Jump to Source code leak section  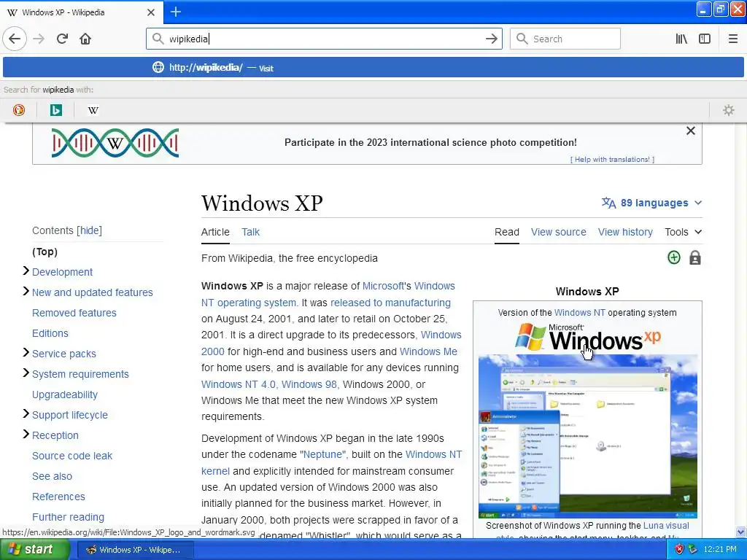pyautogui.click(x=72, y=456)
